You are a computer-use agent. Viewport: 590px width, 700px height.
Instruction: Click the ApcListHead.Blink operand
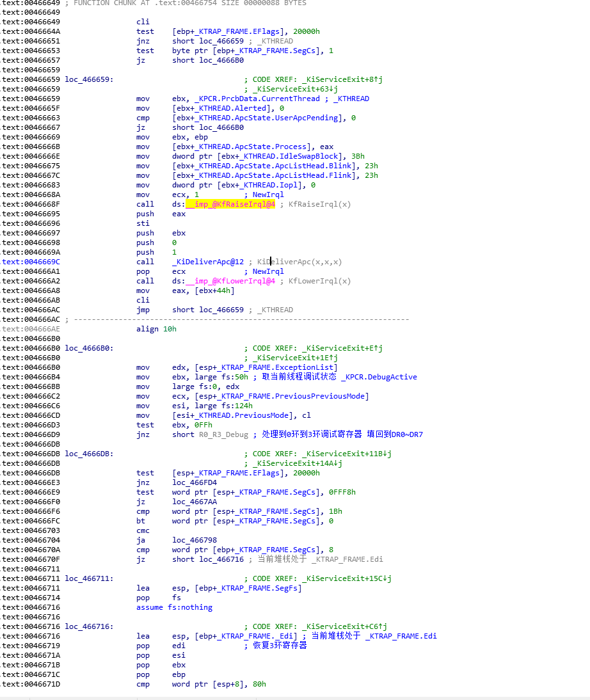click(x=266, y=166)
